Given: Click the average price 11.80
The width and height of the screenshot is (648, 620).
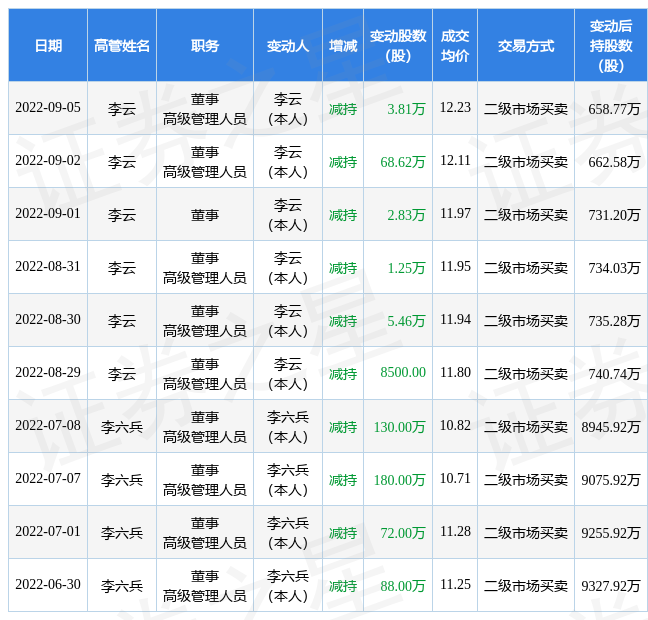Looking at the screenshot, I should pos(455,372).
